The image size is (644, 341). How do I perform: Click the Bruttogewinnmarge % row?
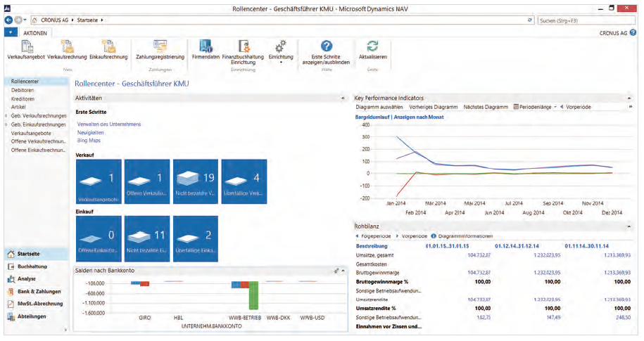pos(493,282)
